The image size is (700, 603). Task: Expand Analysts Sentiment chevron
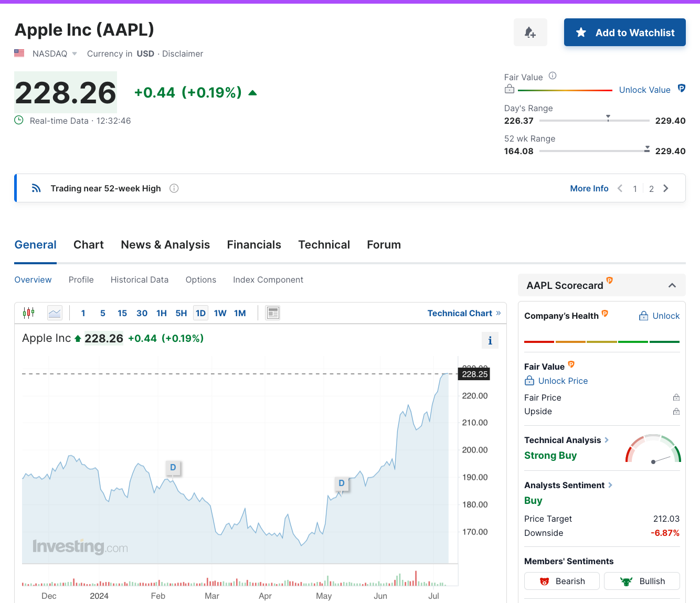point(610,485)
